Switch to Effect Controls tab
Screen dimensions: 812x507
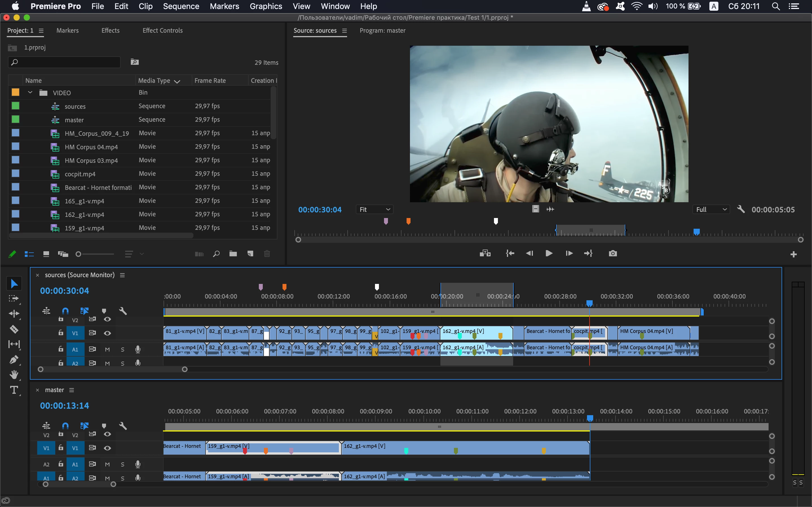(162, 30)
